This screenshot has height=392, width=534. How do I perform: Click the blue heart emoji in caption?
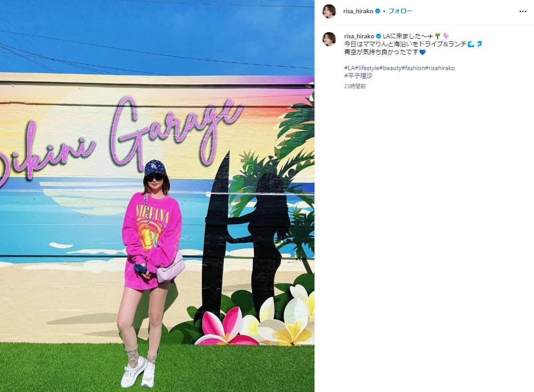(x=422, y=52)
